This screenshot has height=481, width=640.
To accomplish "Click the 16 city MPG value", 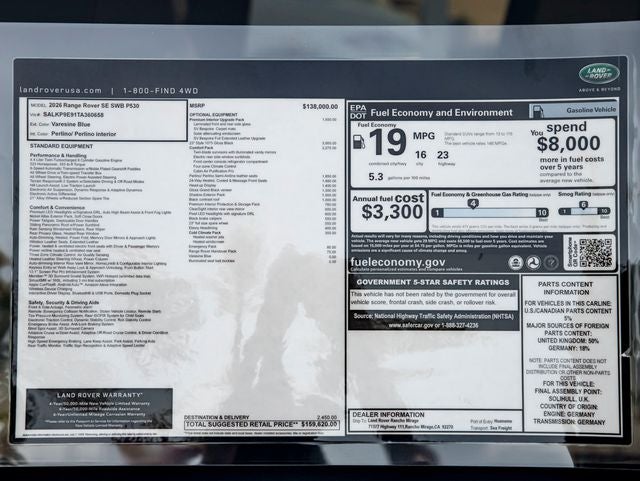I will pos(420,155).
